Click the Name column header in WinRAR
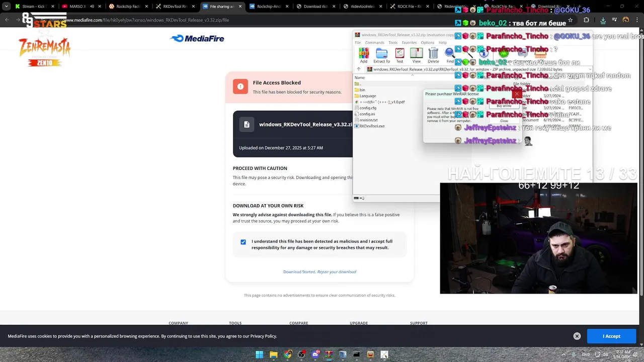644x362 pixels. (x=360, y=77)
